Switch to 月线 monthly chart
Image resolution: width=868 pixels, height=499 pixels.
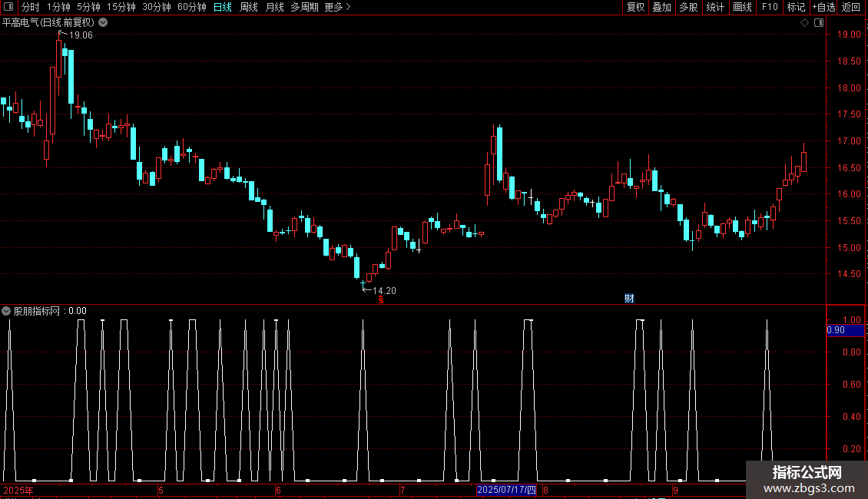click(x=274, y=7)
